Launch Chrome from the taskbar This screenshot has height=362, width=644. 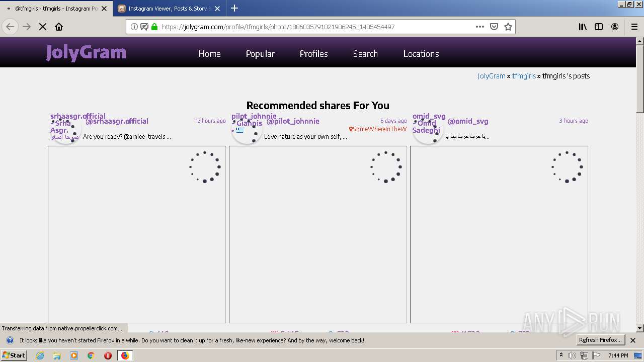pos(91,355)
